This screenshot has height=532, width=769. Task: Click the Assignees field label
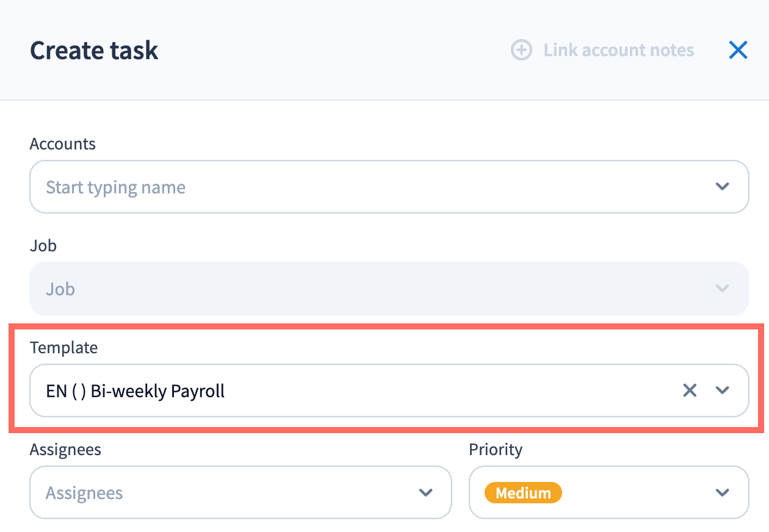65,450
